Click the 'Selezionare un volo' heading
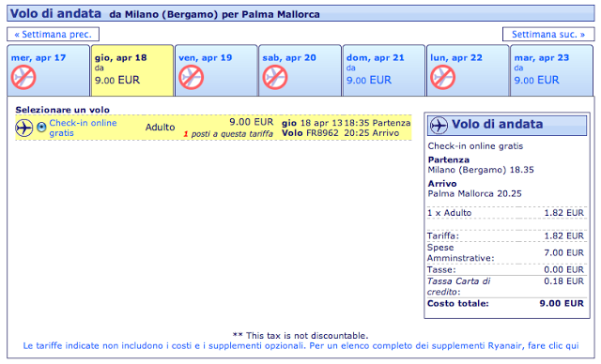Viewport: 601px width, 364px height. point(63,110)
